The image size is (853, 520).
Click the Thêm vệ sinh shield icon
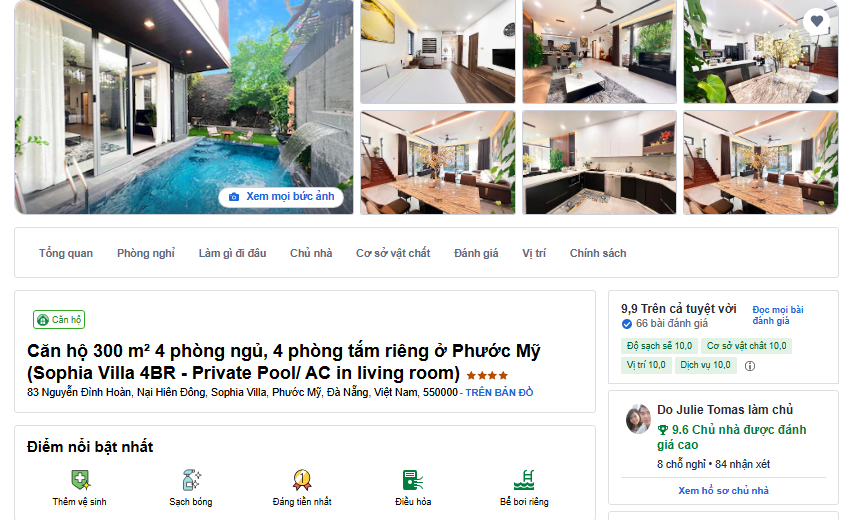[80, 480]
